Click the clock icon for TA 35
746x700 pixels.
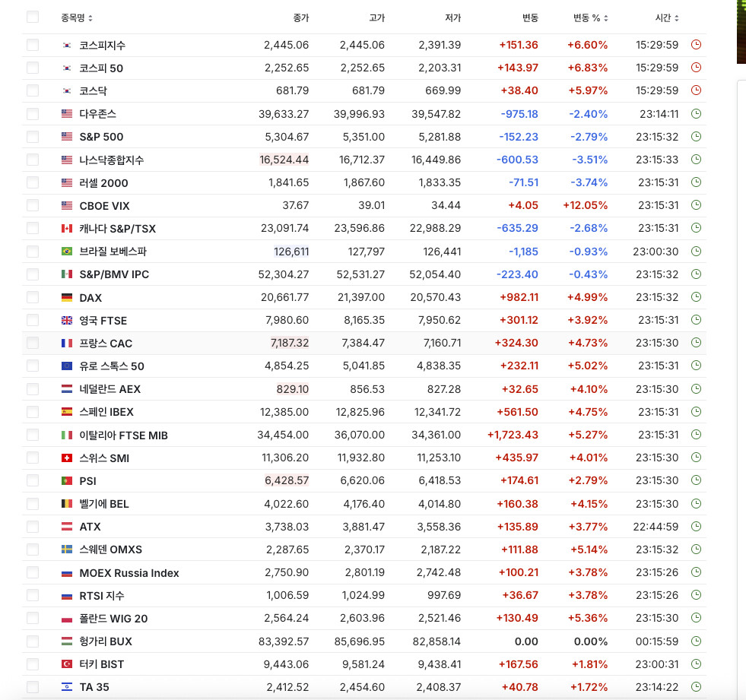[696, 686]
